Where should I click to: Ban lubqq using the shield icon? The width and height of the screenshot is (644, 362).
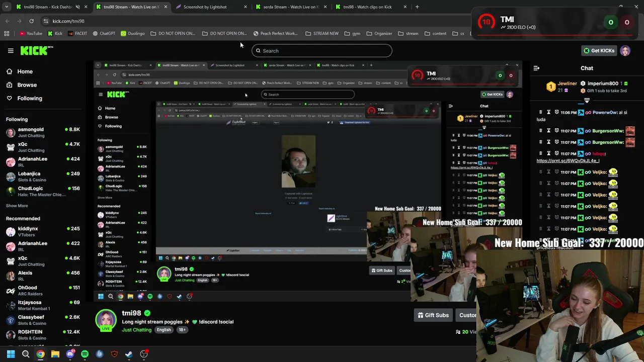(557, 154)
